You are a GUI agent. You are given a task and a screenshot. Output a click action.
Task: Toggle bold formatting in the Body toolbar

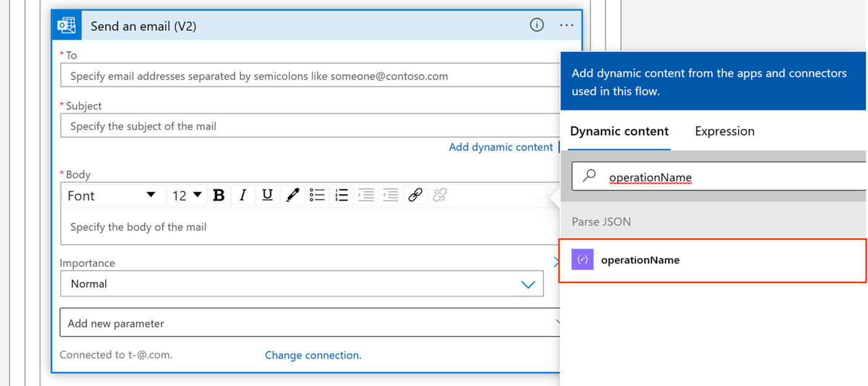pyautogui.click(x=218, y=195)
